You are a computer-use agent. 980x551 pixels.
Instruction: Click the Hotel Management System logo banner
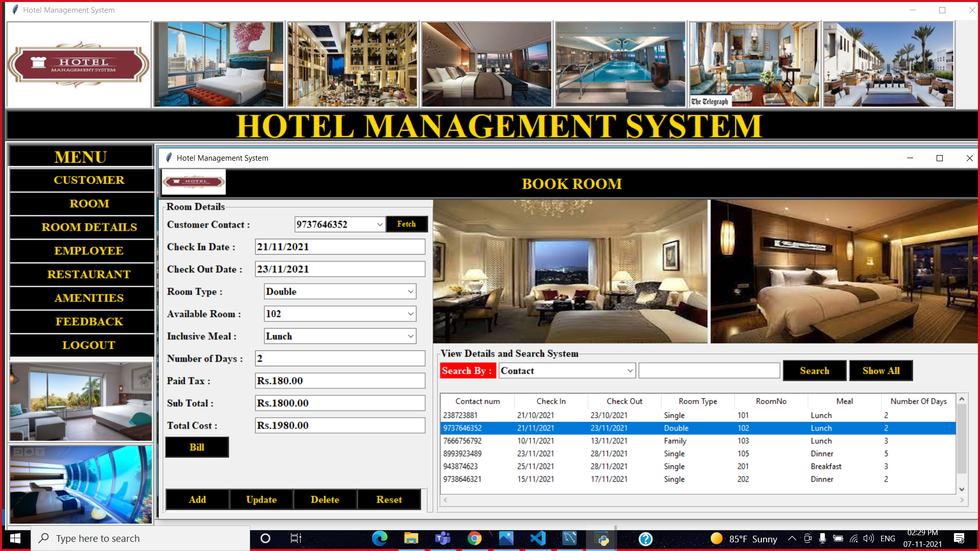79,64
